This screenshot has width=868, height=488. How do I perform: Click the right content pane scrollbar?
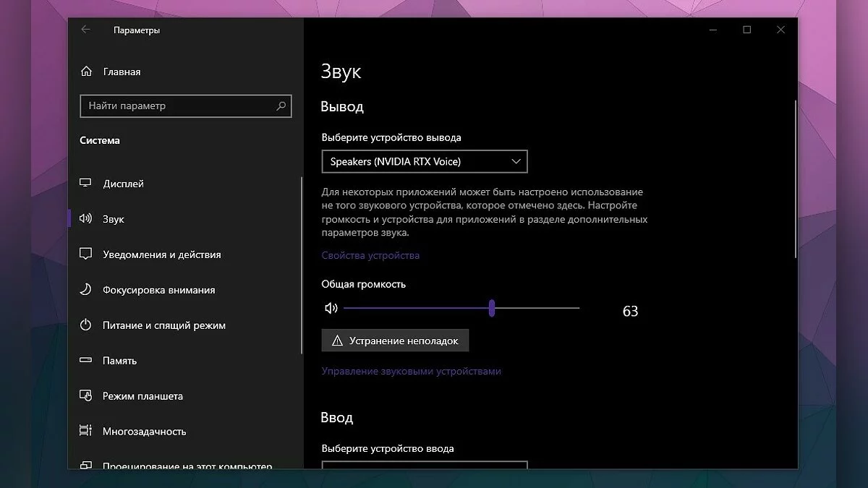click(x=796, y=179)
